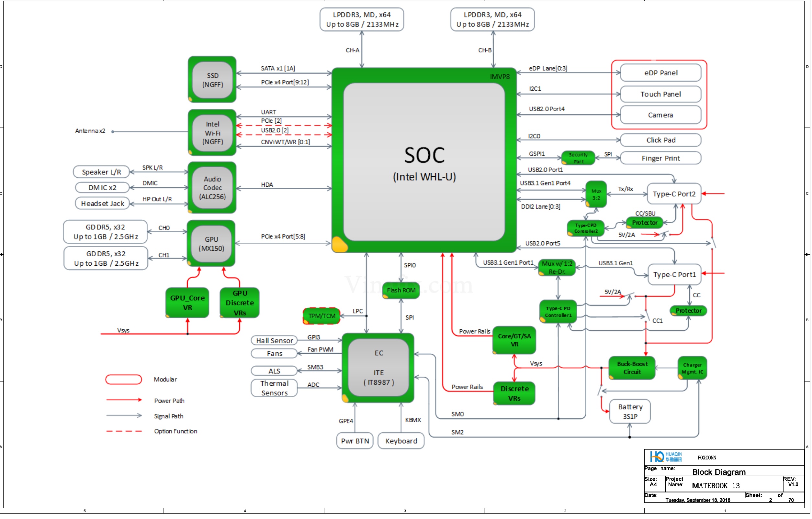Click the Security Part block

578,158
